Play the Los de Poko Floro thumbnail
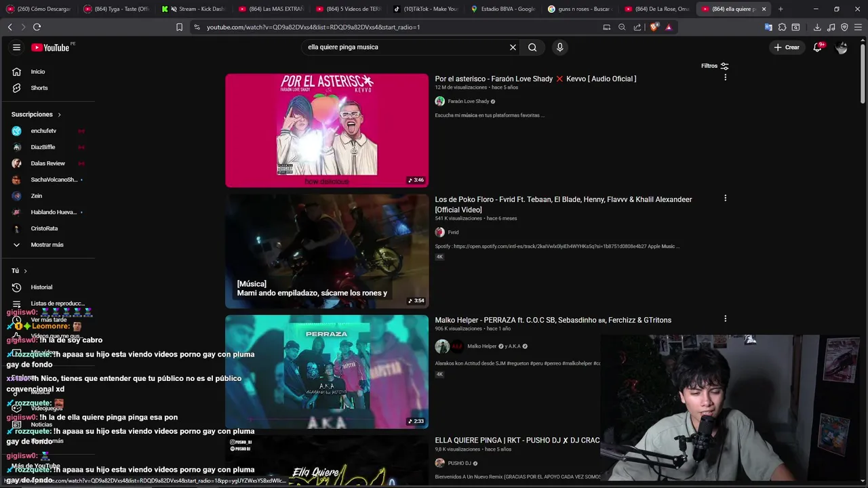Screen dimensions: 868x488 pos(327,251)
